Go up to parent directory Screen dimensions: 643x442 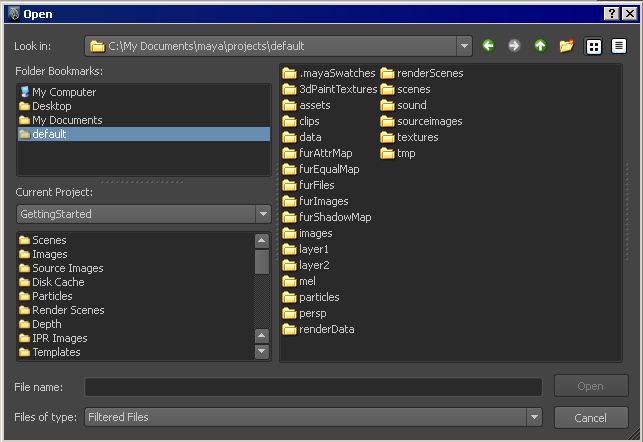540,46
